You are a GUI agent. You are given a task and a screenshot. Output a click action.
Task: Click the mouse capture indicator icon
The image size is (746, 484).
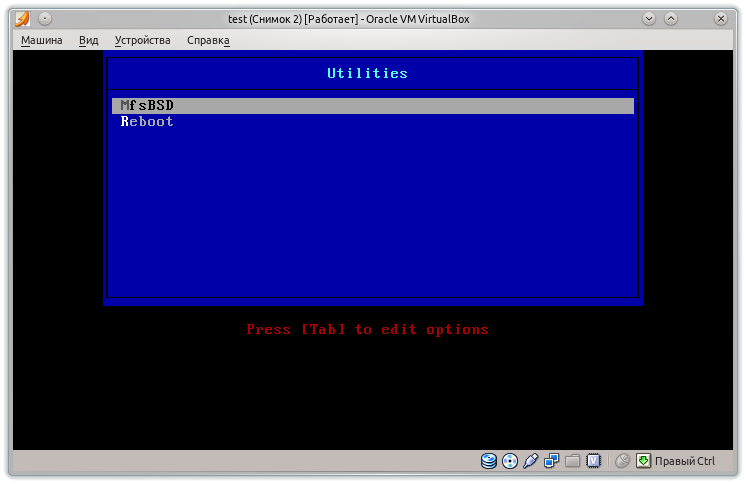[622, 461]
